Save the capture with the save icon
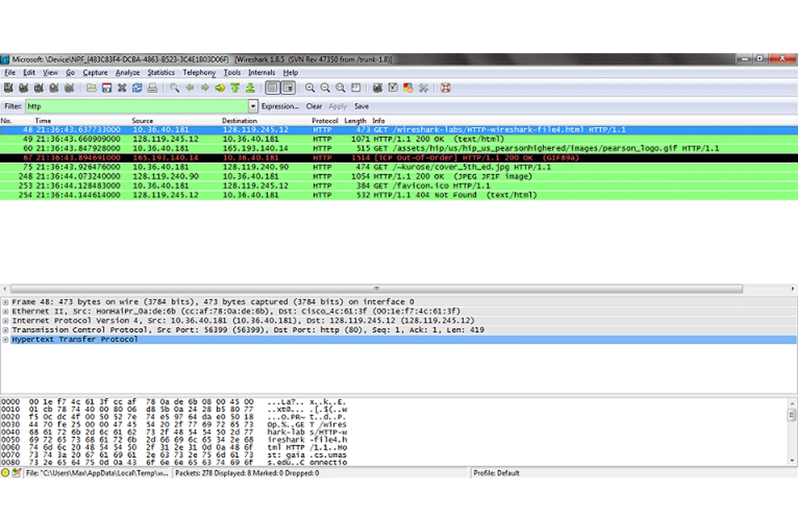This screenshot has width=798, height=532. point(107,88)
